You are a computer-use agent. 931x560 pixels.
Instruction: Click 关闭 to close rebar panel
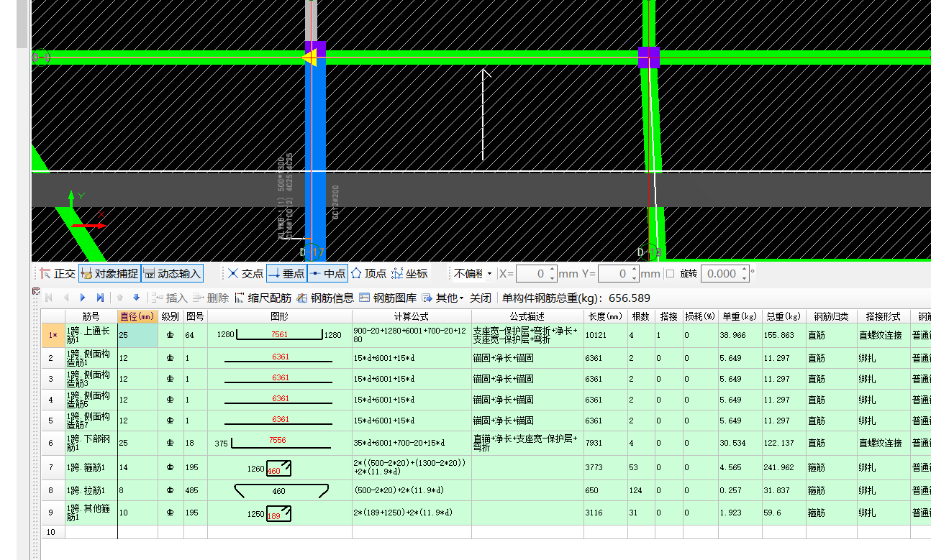(x=481, y=298)
